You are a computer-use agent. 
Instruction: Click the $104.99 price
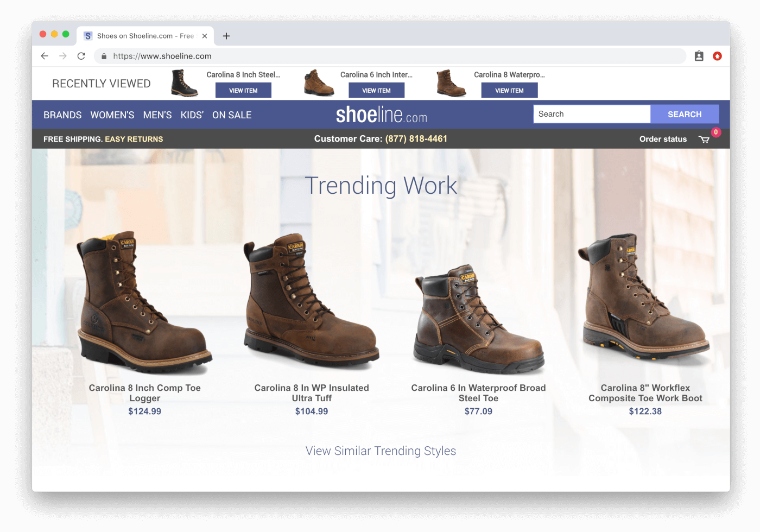tap(312, 411)
